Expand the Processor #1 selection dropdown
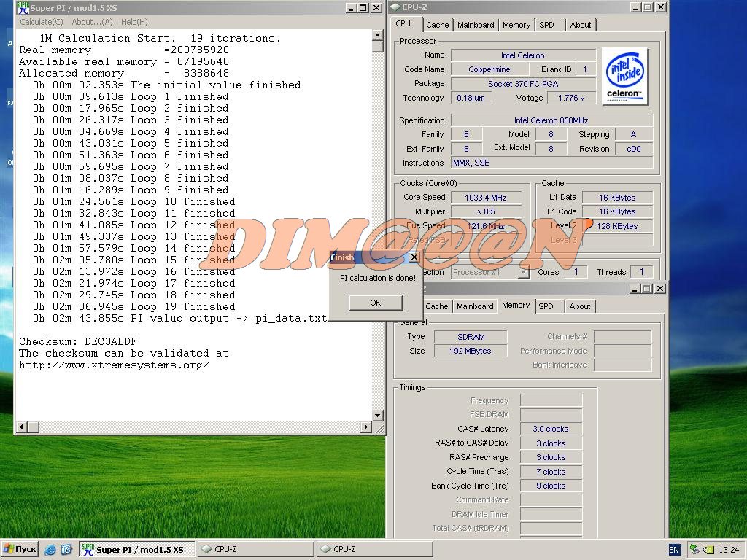This screenshot has height=560, width=747. 524,272
